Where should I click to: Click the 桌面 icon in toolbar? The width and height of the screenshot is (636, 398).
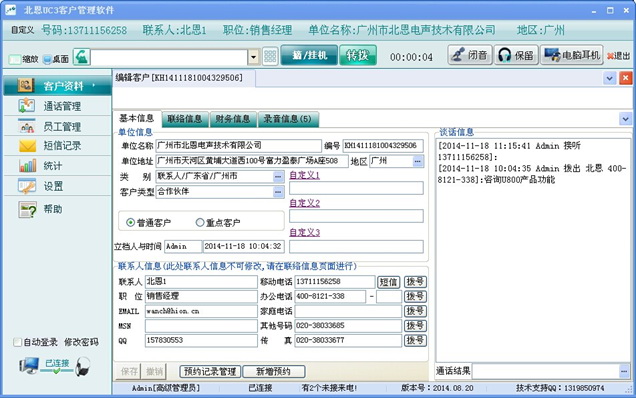pos(47,60)
